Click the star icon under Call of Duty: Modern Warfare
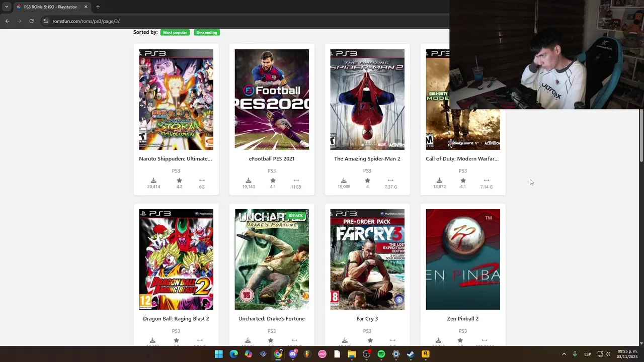The width and height of the screenshot is (644, 362). click(x=463, y=180)
